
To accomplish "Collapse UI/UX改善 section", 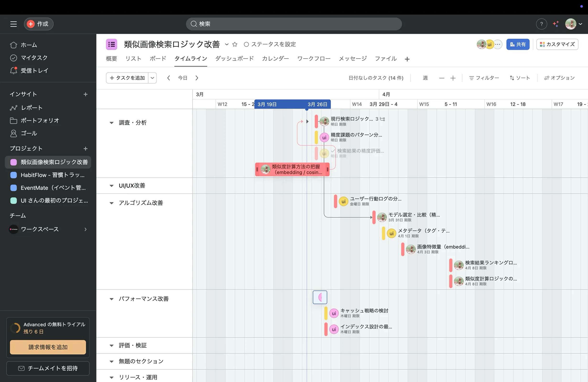I will 111,186.
